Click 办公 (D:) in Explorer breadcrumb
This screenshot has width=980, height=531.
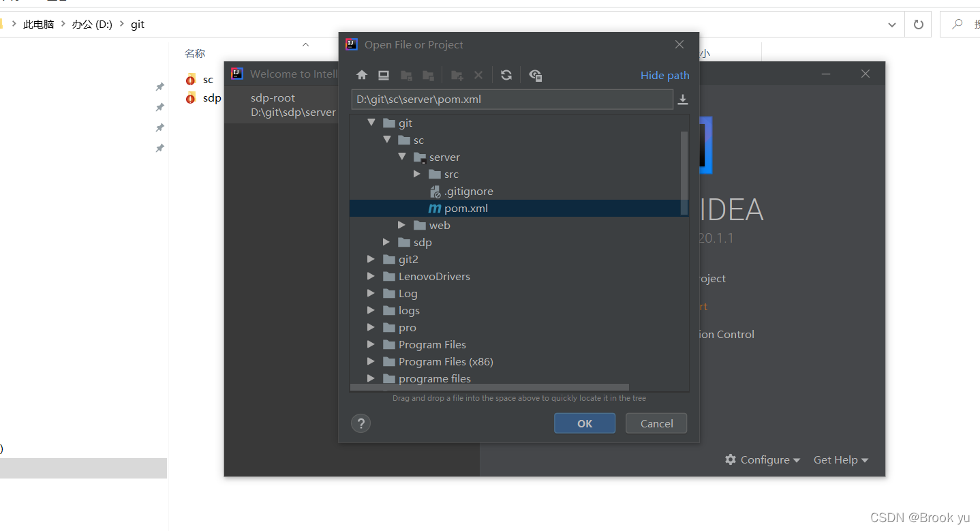coord(92,25)
